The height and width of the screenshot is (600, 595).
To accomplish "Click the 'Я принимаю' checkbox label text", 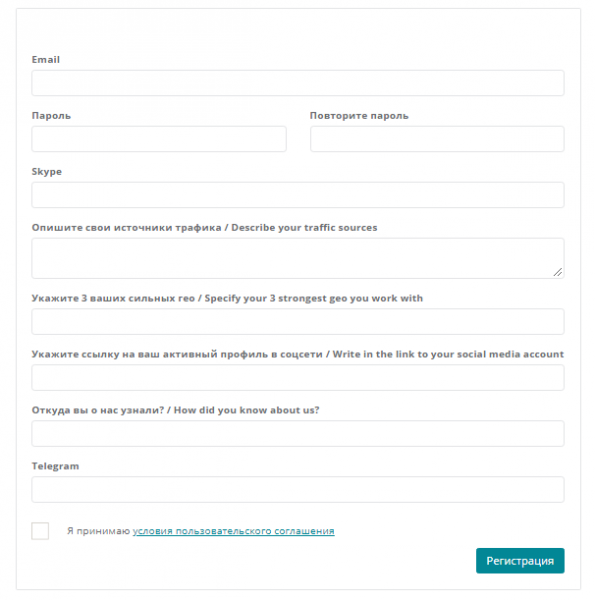I will coord(99,531).
